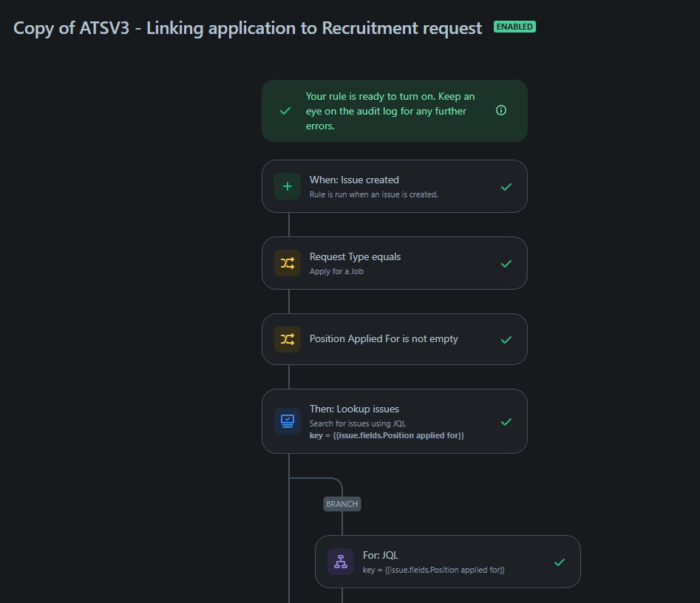The height and width of the screenshot is (603, 700).
Task: Select Position Applied For is not empty
Action: click(x=395, y=339)
